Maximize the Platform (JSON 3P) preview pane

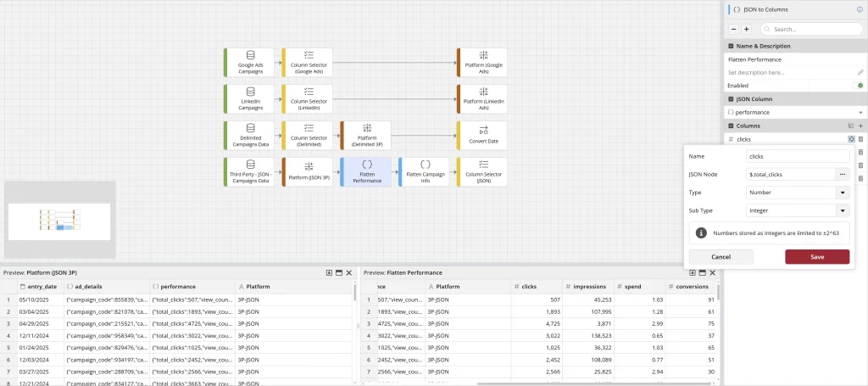pos(339,272)
